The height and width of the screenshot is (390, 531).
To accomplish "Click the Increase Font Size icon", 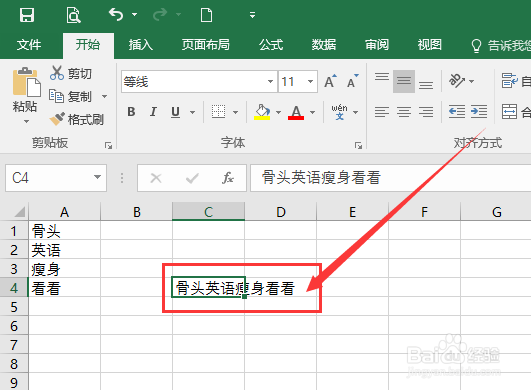I will click(x=331, y=81).
